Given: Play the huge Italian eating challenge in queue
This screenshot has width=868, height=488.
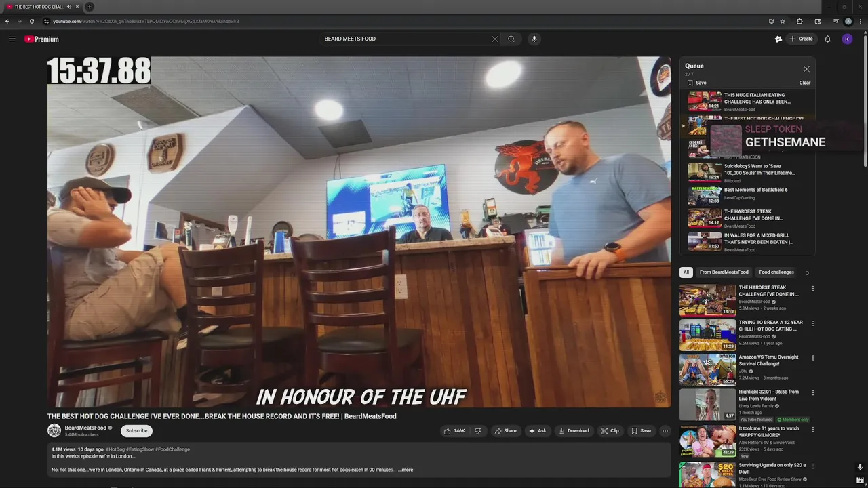Looking at the screenshot, I should [749, 102].
